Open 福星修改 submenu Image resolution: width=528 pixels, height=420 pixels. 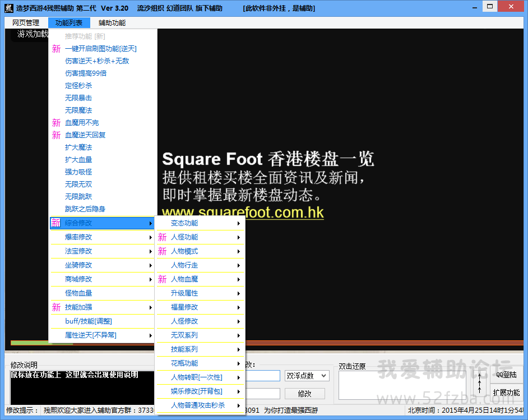click(200, 307)
